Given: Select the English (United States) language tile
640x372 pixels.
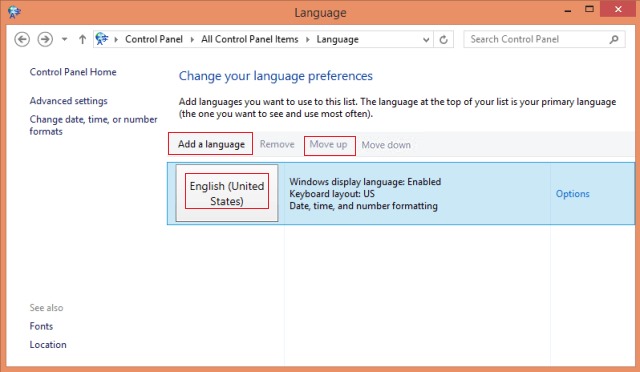Looking at the screenshot, I should coord(227,193).
